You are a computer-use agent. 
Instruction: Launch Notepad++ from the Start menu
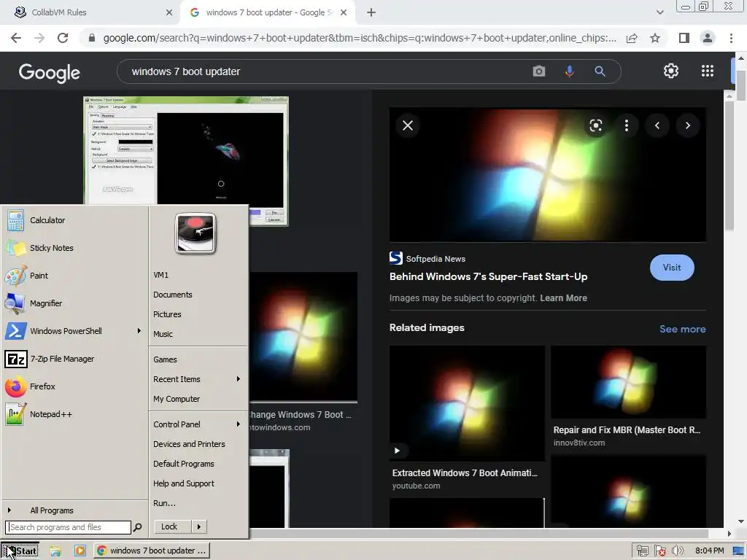click(x=74, y=414)
